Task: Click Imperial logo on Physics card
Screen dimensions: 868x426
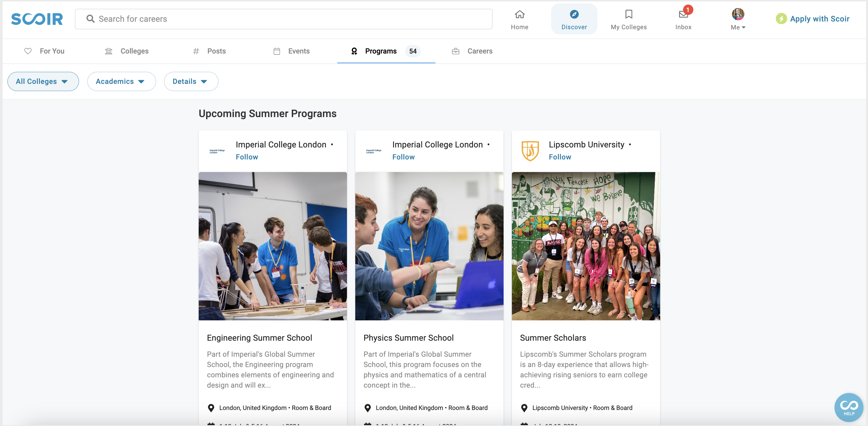Action: tap(374, 151)
